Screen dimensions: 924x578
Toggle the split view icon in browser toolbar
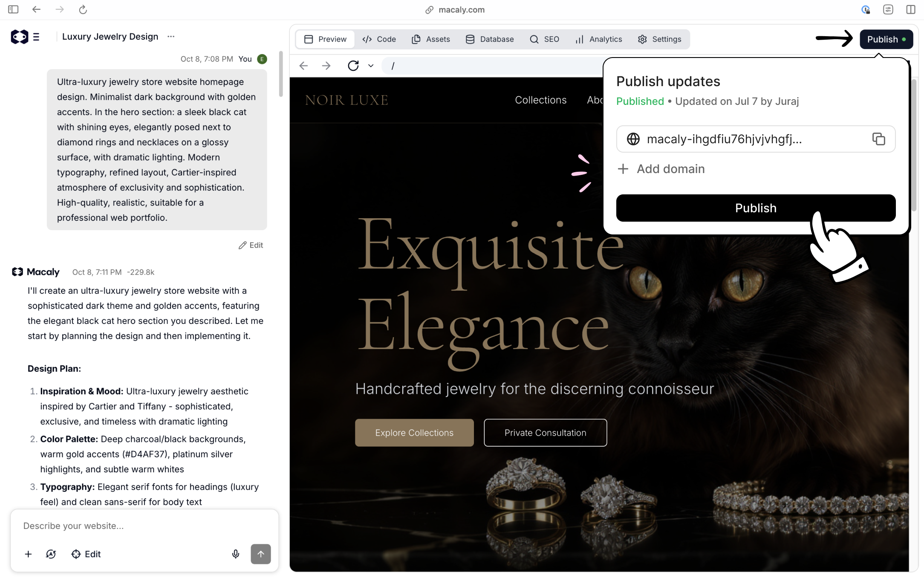click(x=910, y=9)
